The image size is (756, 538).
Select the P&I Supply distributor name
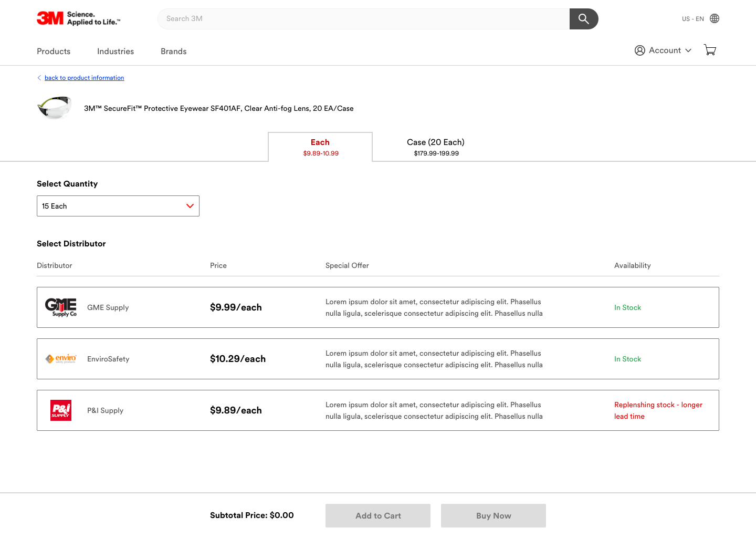point(105,411)
